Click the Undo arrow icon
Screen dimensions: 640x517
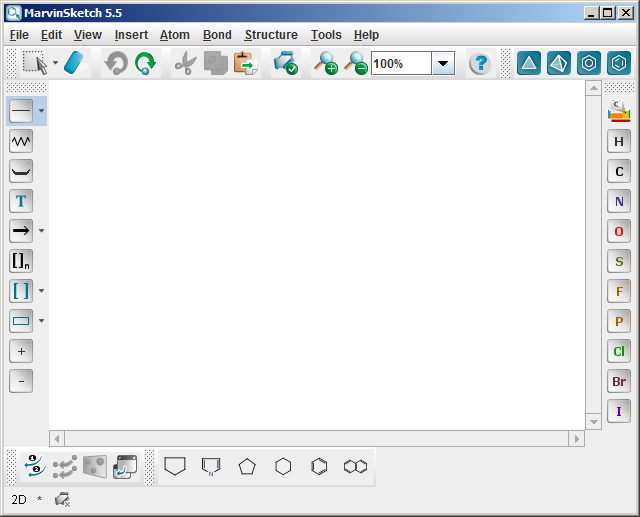point(116,64)
